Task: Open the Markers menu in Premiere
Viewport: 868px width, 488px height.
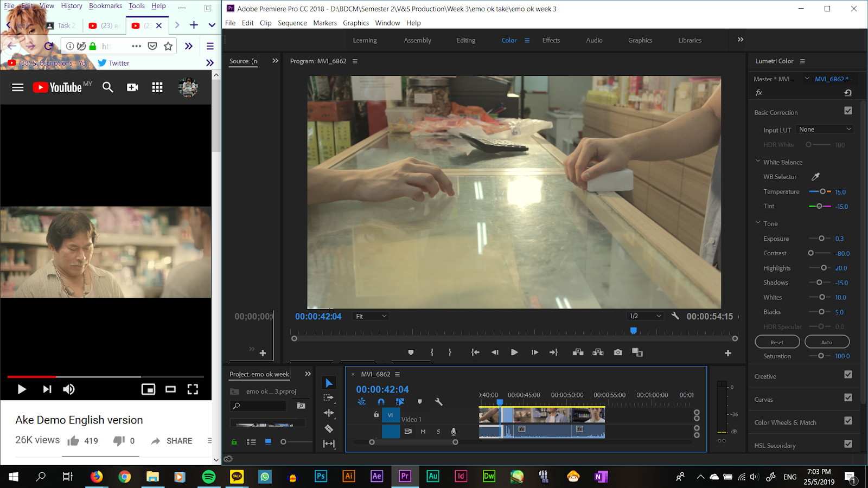Action: pos(325,23)
